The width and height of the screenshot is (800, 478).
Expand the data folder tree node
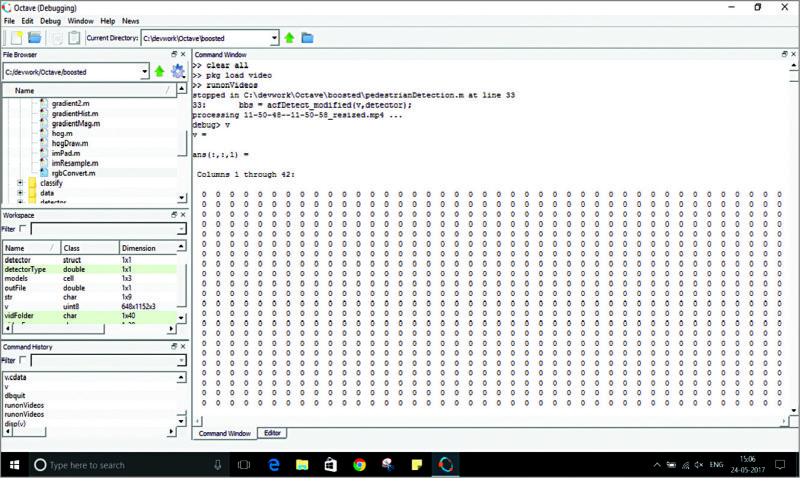(x=20, y=193)
